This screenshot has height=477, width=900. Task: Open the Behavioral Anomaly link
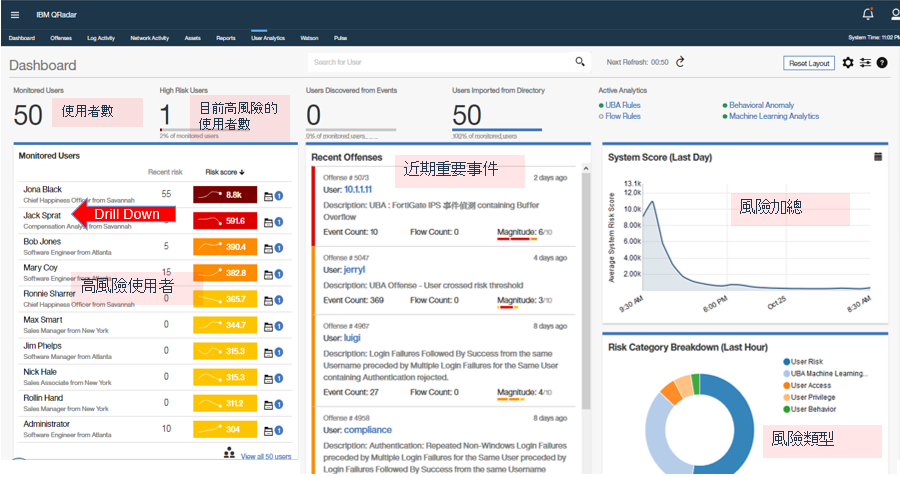coord(762,105)
